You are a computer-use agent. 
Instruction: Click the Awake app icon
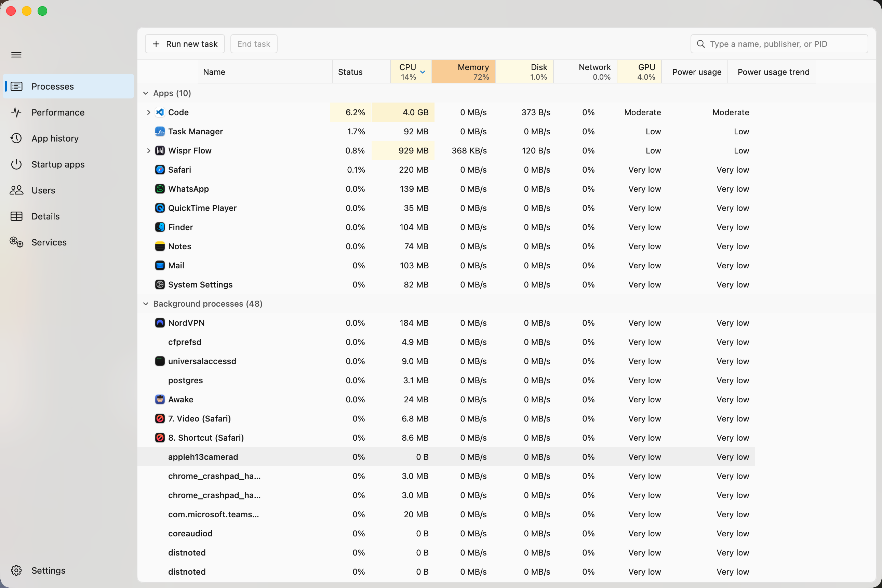160,399
